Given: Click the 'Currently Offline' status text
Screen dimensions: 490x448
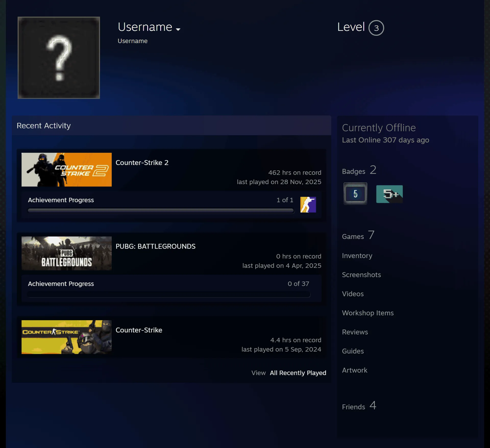Looking at the screenshot, I should click(x=379, y=127).
